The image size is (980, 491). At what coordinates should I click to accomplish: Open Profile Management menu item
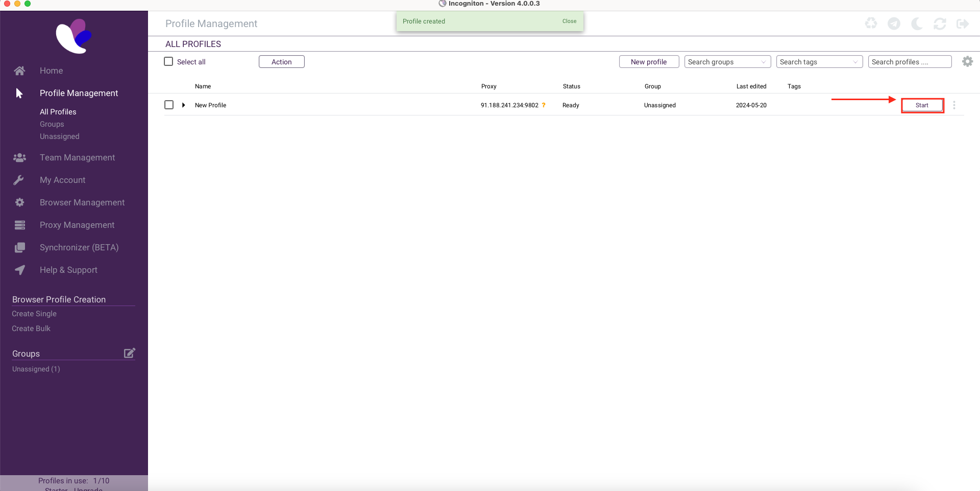pos(79,93)
